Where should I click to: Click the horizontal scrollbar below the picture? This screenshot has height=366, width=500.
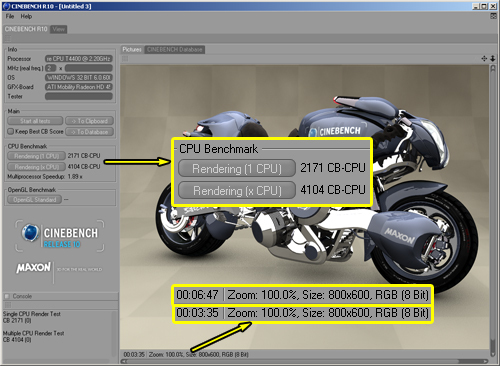pyautogui.click(x=305, y=361)
